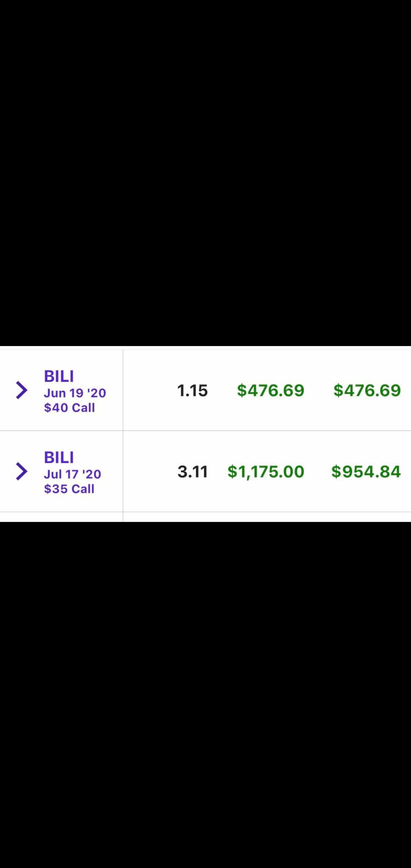Click empty cell space left of 1.15
This screenshot has height=868, width=411.
(148, 390)
